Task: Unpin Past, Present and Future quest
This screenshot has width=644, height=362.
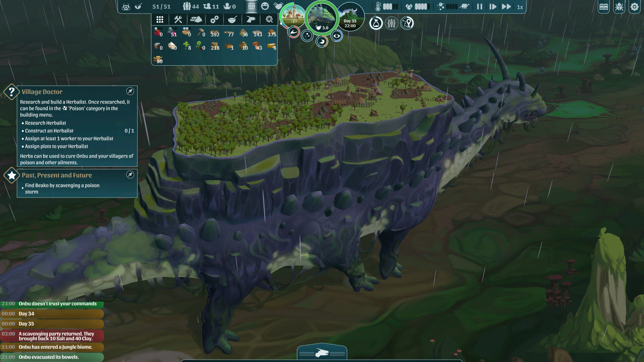Action: point(130,175)
